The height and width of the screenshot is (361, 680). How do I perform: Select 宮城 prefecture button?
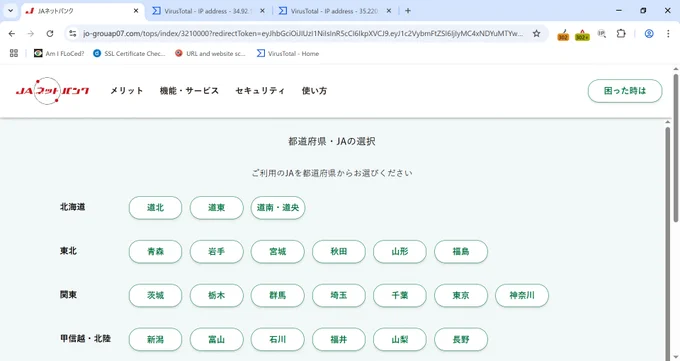278,252
